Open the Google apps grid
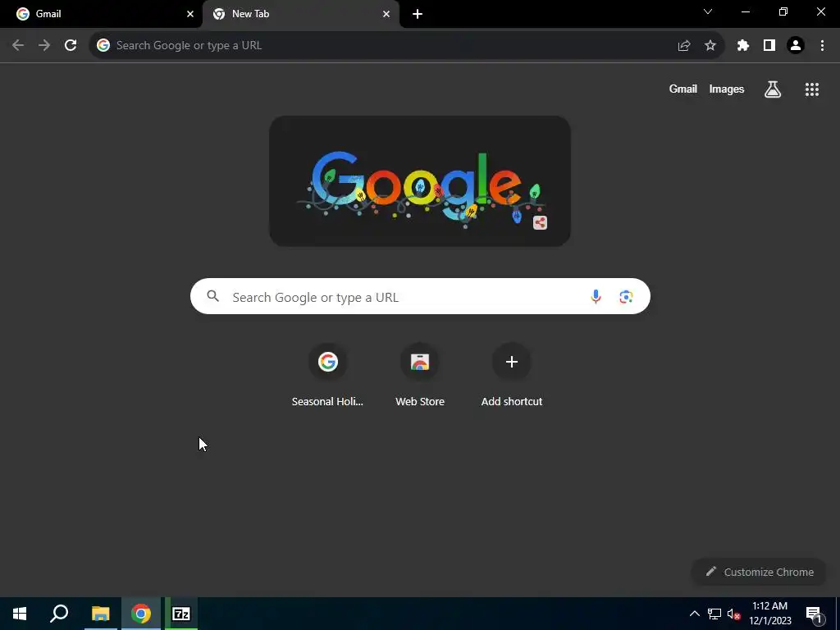Image resolution: width=840 pixels, height=630 pixels. (812, 89)
